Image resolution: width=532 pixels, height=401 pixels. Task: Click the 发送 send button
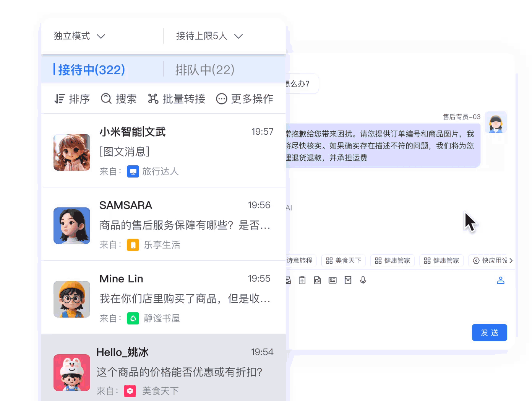490,333
